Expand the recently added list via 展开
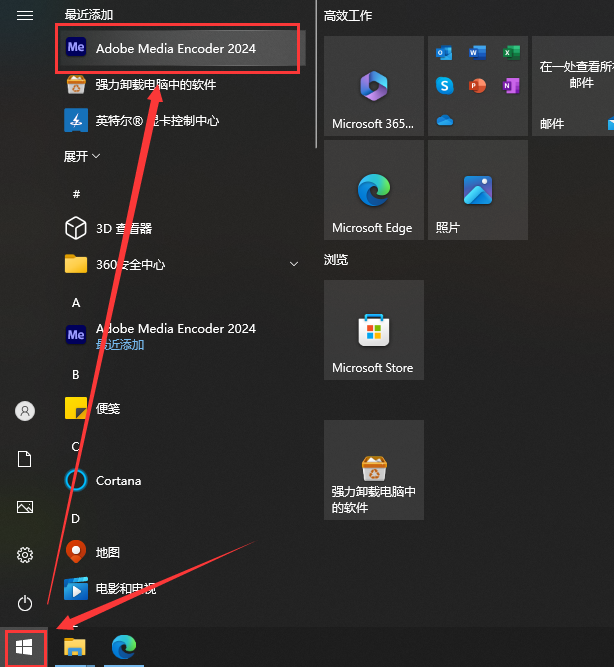 82,157
